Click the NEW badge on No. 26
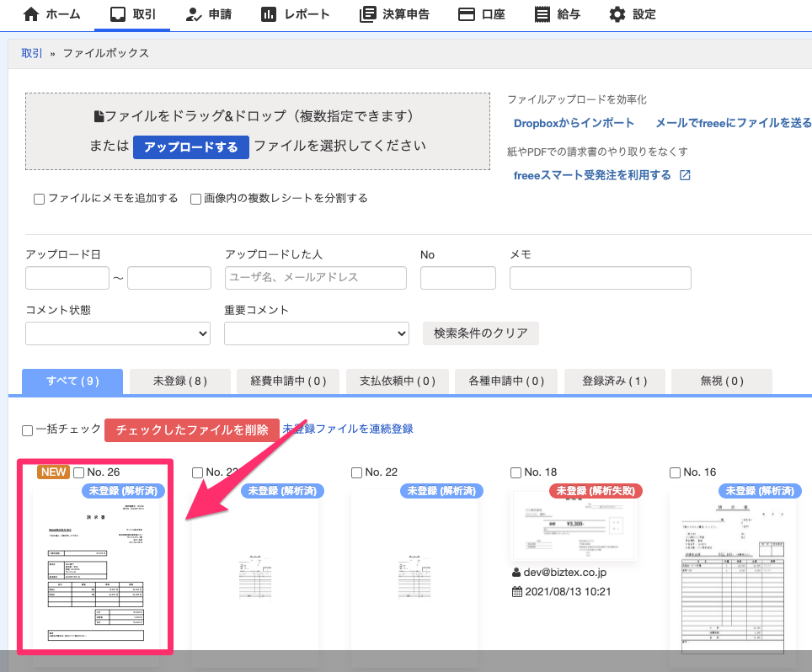Image resolution: width=812 pixels, height=672 pixels. [53, 472]
